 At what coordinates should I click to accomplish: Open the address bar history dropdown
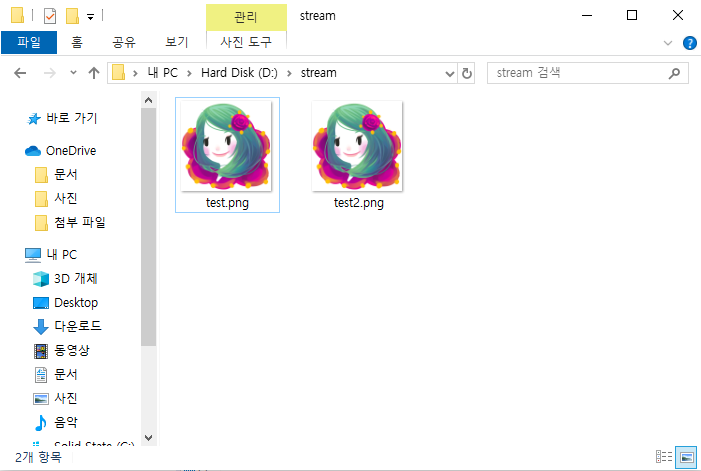450,73
